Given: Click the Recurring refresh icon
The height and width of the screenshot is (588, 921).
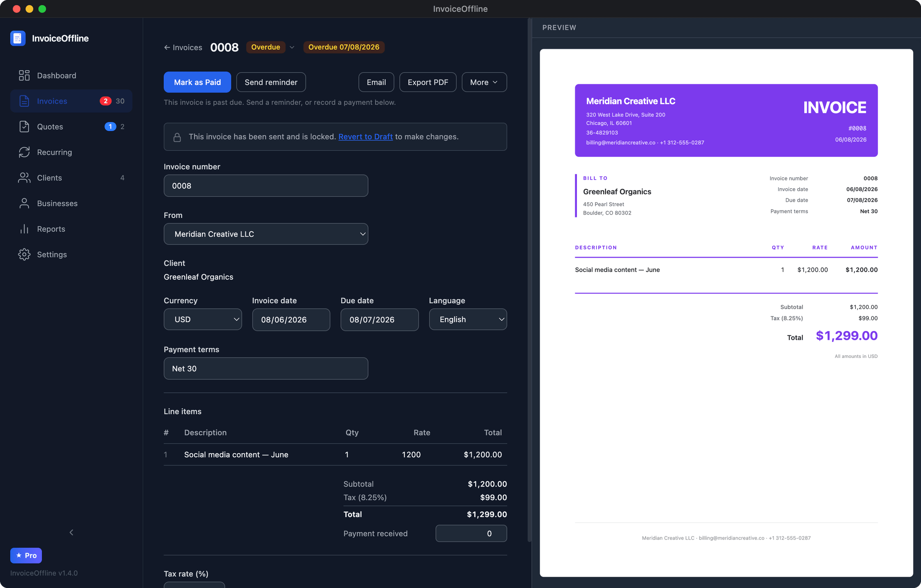Looking at the screenshot, I should (24, 152).
